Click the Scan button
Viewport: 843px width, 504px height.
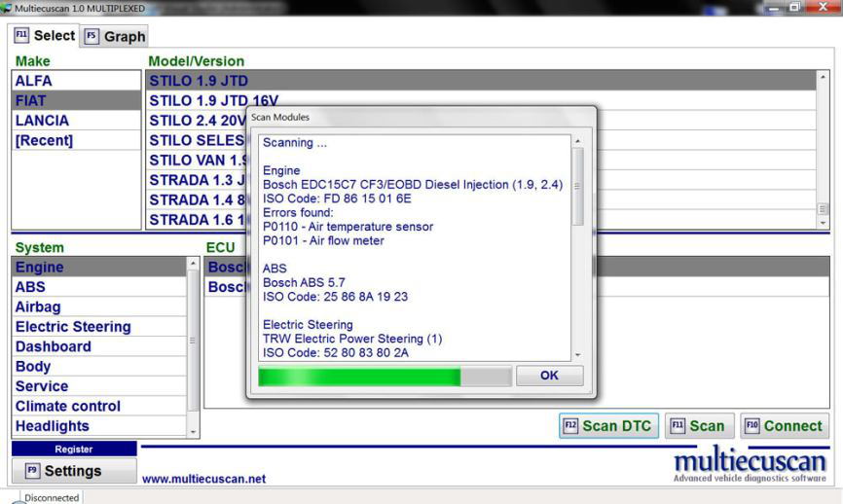(x=698, y=425)
